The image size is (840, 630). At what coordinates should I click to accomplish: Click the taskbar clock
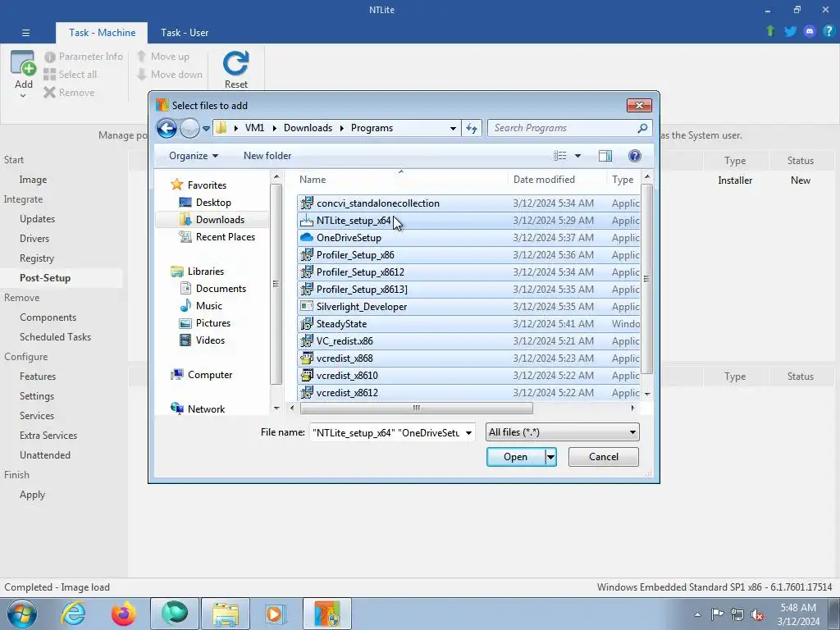tap(798, 614)
